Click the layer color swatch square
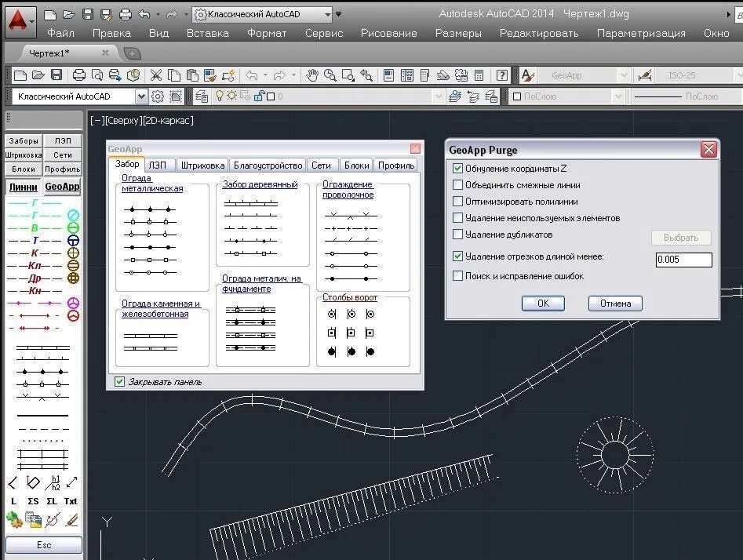Viewport: 743px width, 560px height. tap(271, 96)
